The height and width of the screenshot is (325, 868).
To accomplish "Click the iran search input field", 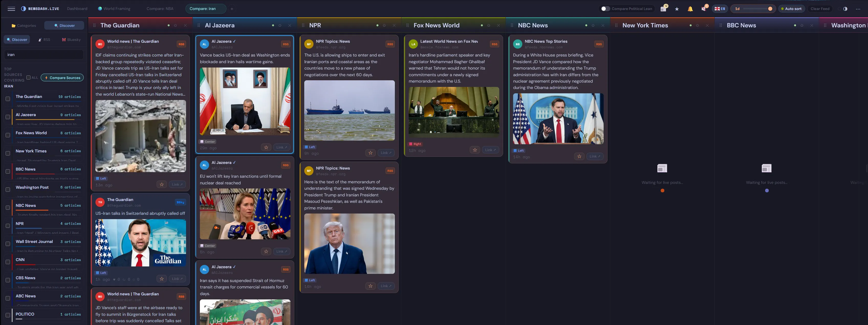I will 44,54.
